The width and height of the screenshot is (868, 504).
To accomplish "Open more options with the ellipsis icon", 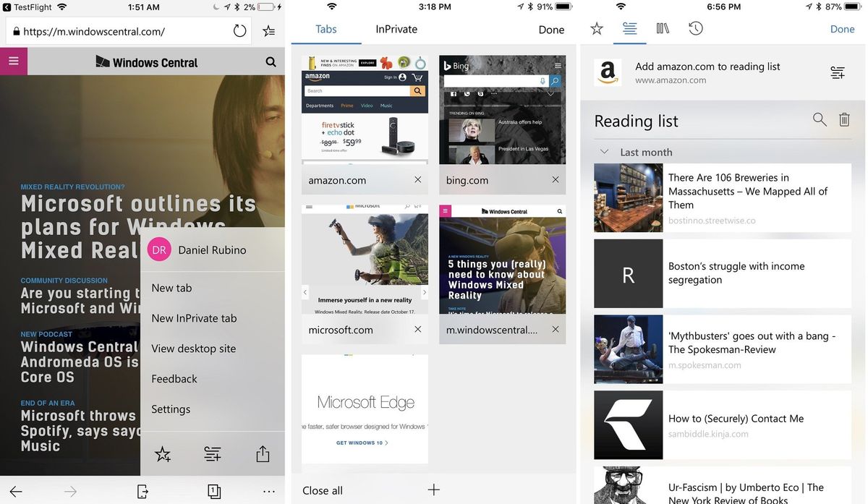I will pos(268,491).
